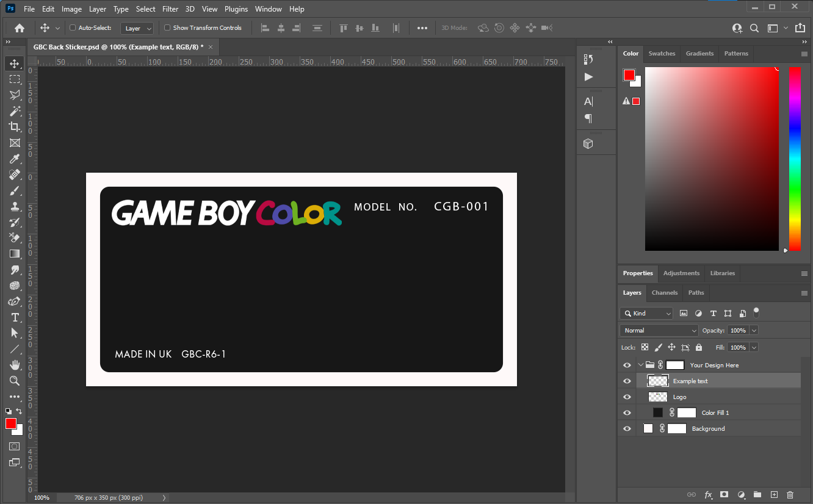Open the Filter menu
Viewport: 813px width, 504px height.
[x=170, y=9]
